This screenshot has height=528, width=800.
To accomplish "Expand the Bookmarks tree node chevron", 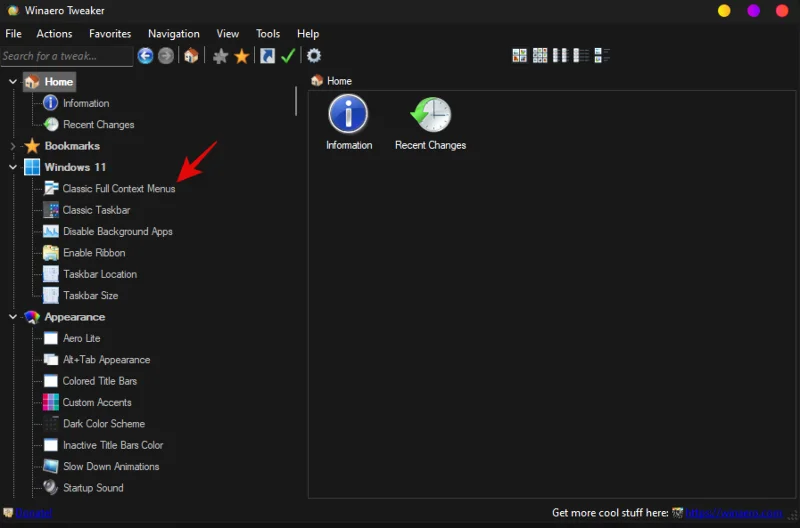I will (13, 146).
